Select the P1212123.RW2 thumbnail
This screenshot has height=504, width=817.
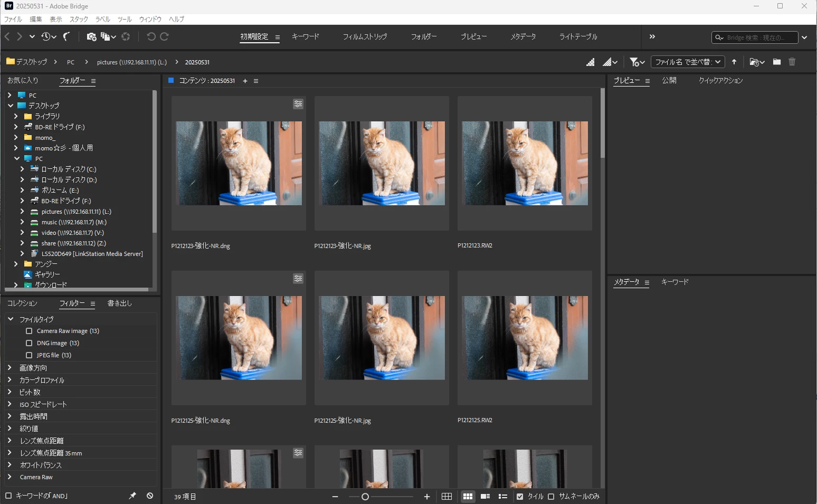(x=525, y=163)
